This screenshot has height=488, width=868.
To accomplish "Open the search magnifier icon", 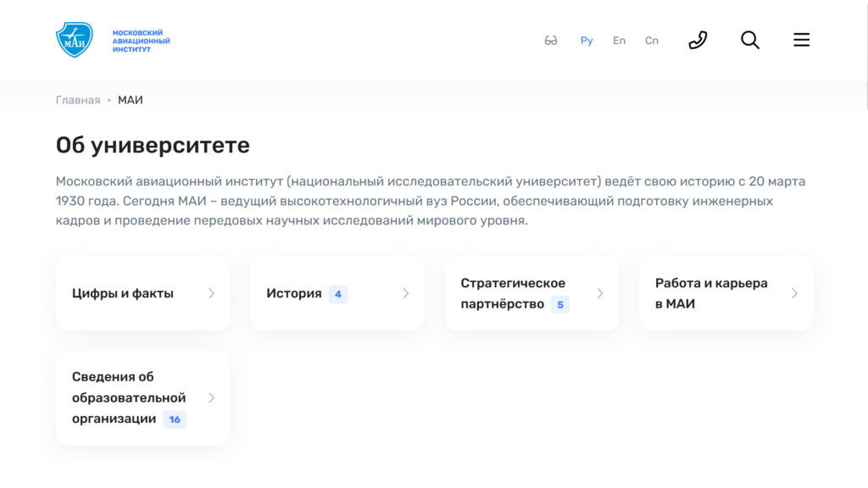I will pyautogui.click(x=750, y=40).
